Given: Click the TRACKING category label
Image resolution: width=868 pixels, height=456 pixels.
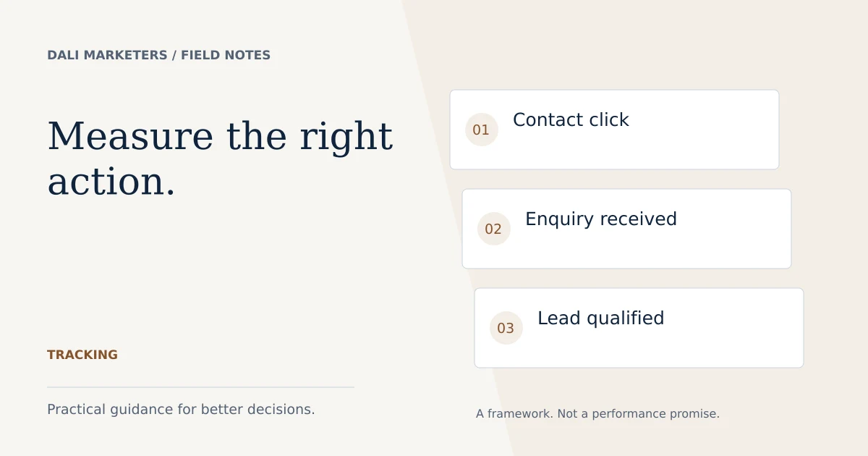Looking at the screenshot, I should point(82,355).
